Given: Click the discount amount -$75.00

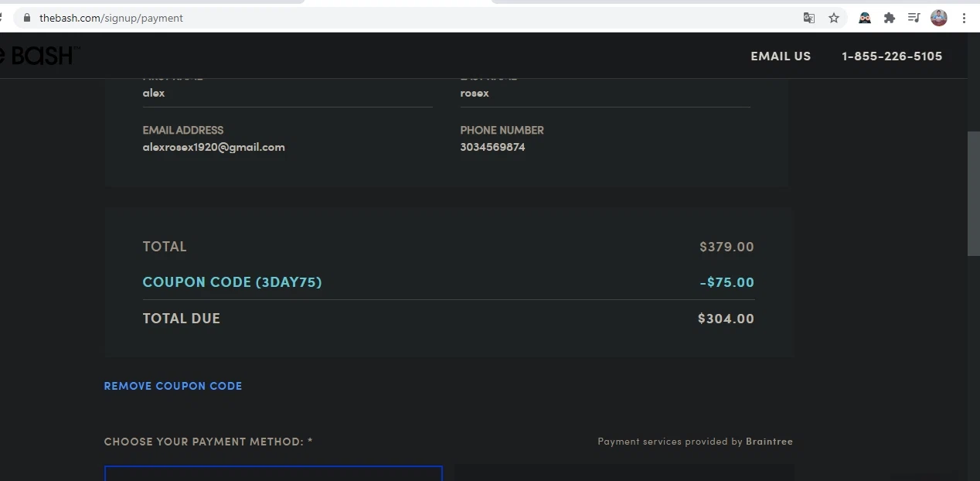Looking at the screenshot, I should coord(726,282).
